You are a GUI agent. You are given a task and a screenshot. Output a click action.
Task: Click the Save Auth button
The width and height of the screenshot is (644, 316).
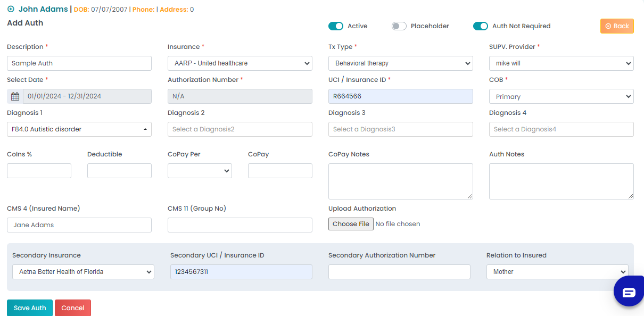30,308
